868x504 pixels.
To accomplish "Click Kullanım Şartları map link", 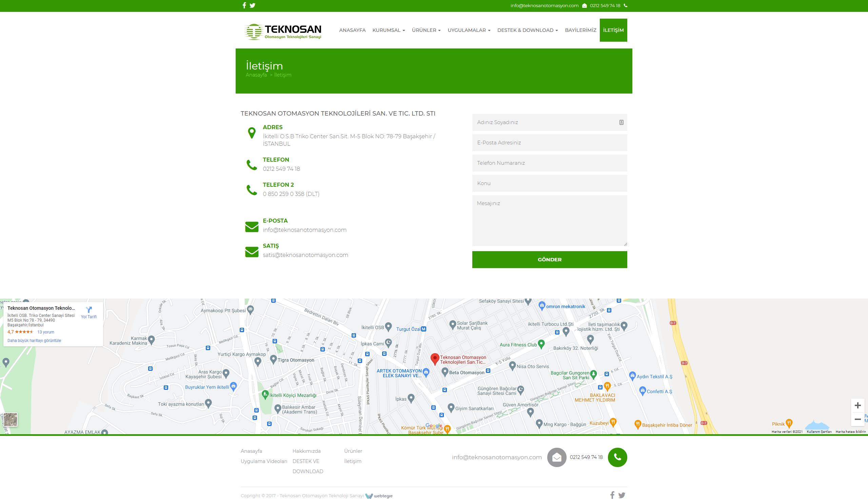I will coord(819,431).
